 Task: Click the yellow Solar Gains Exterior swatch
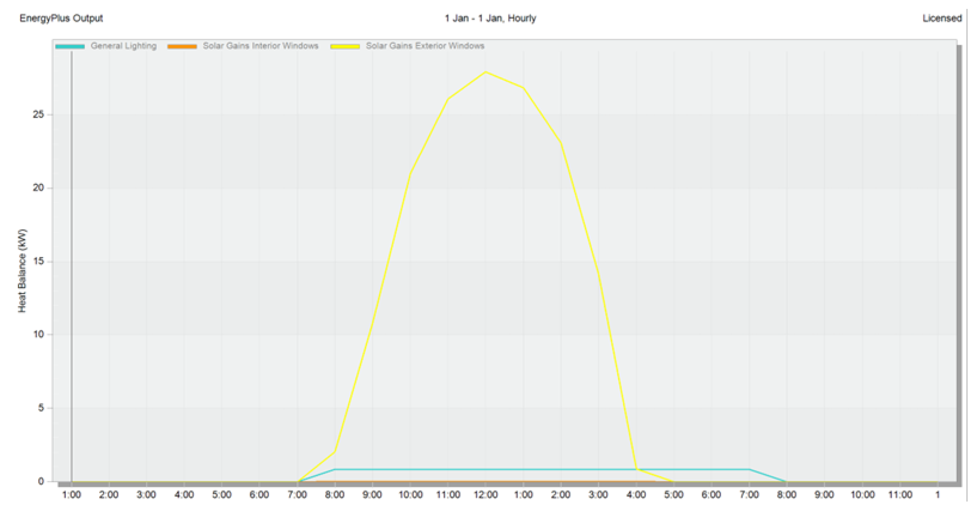tap(345, 46)
